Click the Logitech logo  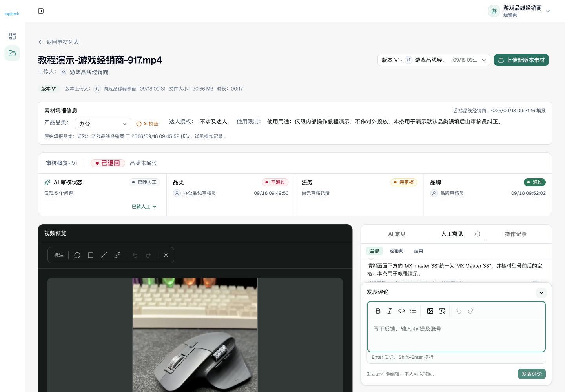coord(12,14)
